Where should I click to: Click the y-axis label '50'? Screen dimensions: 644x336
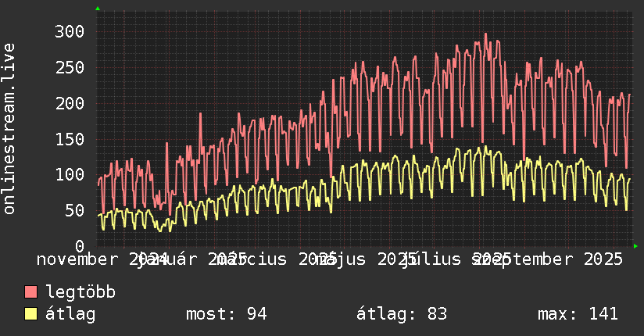point(74,210)
